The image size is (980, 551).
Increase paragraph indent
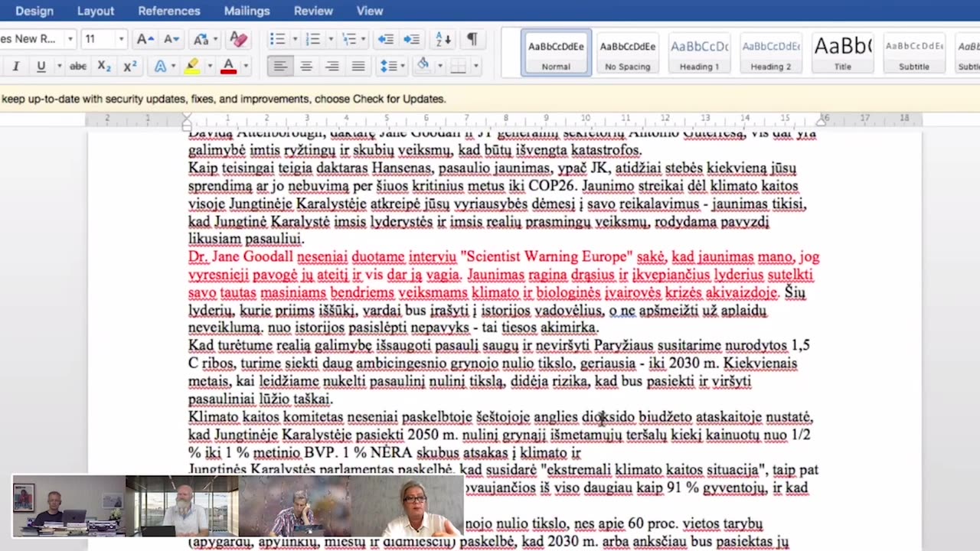411,39
